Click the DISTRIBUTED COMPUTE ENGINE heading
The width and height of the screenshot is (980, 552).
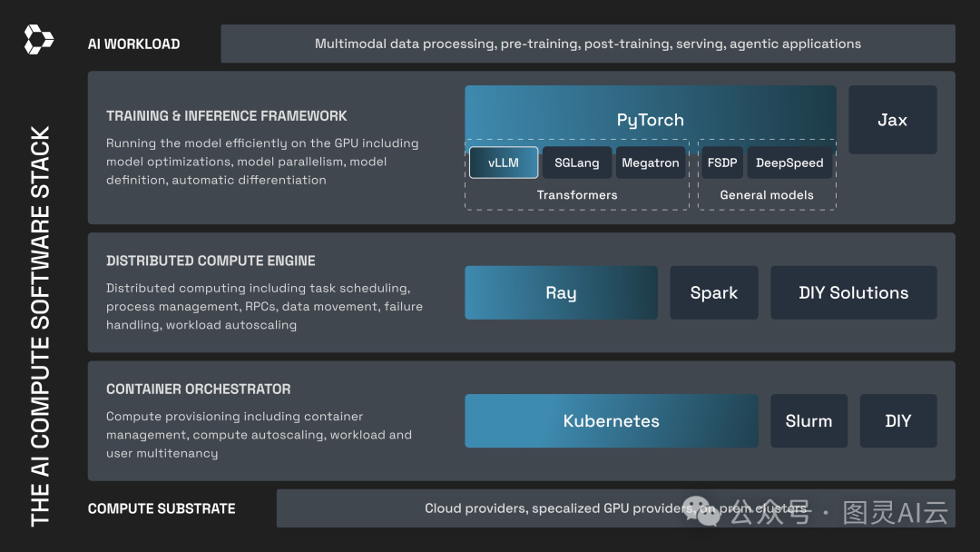(211, 261)
